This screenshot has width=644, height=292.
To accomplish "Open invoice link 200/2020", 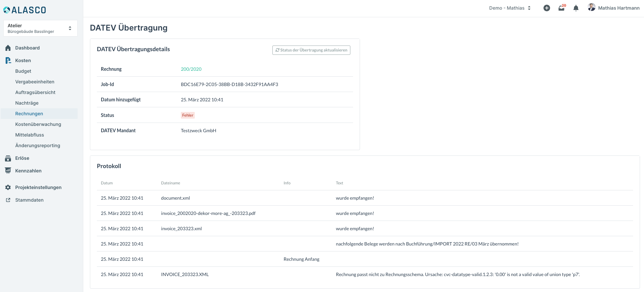I will pos(191,69).
